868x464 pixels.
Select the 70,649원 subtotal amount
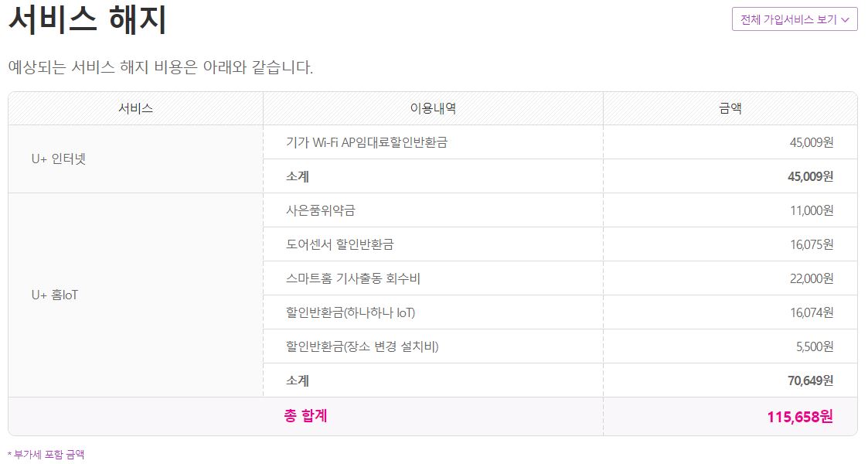click(810, 380)
